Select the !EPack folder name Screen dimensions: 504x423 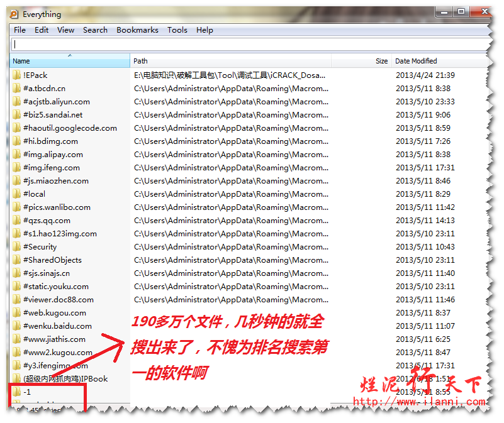(x=35, y=75)
